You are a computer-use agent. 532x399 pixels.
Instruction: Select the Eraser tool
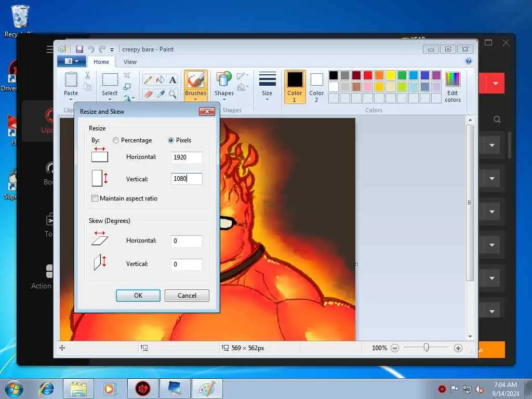(148, 95)
